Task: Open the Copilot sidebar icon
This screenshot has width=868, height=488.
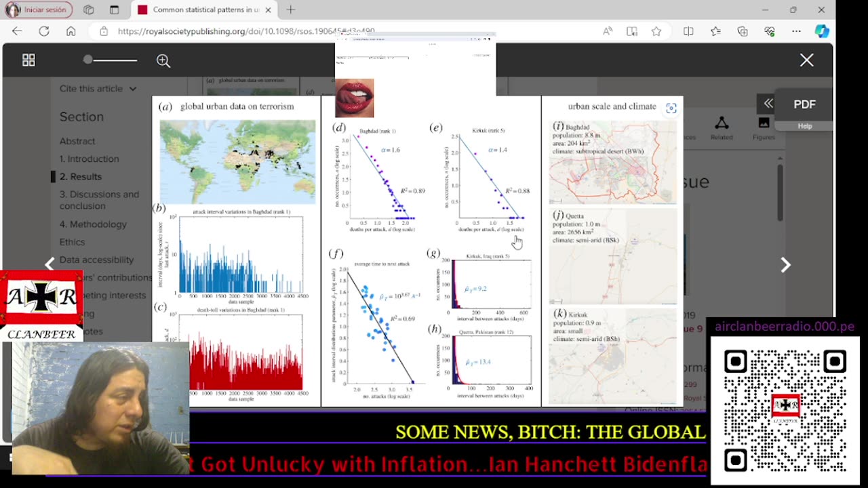Action: tap(822, 31)
